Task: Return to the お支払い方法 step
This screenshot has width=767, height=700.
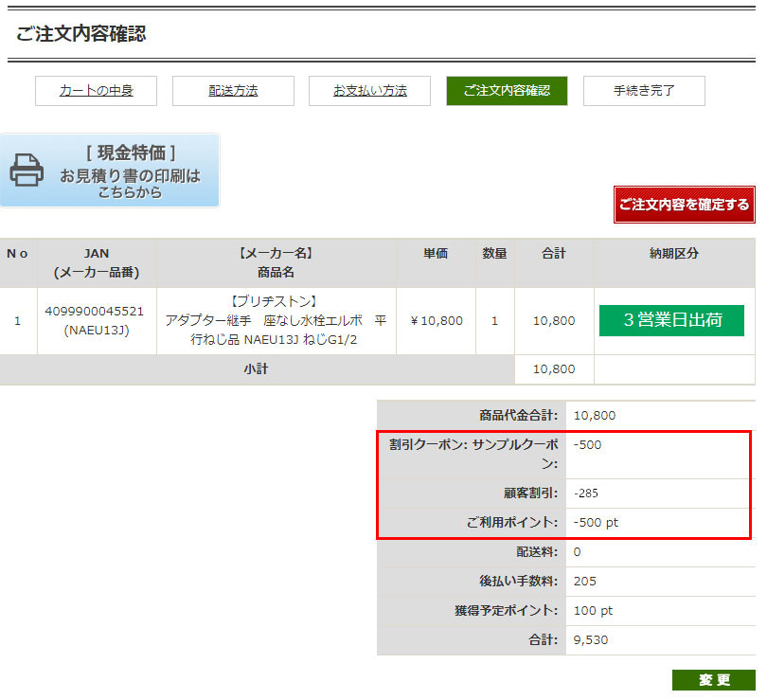Action: (x=369, y=91)
